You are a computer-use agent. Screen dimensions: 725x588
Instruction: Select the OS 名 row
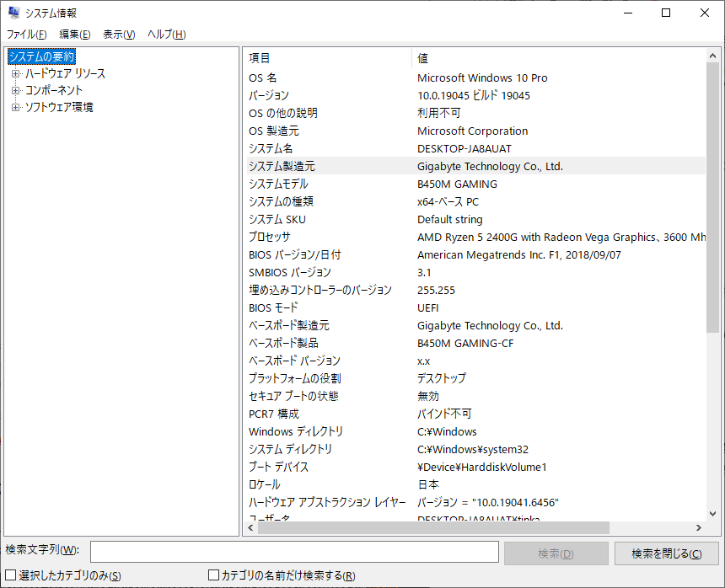point(476,78)
